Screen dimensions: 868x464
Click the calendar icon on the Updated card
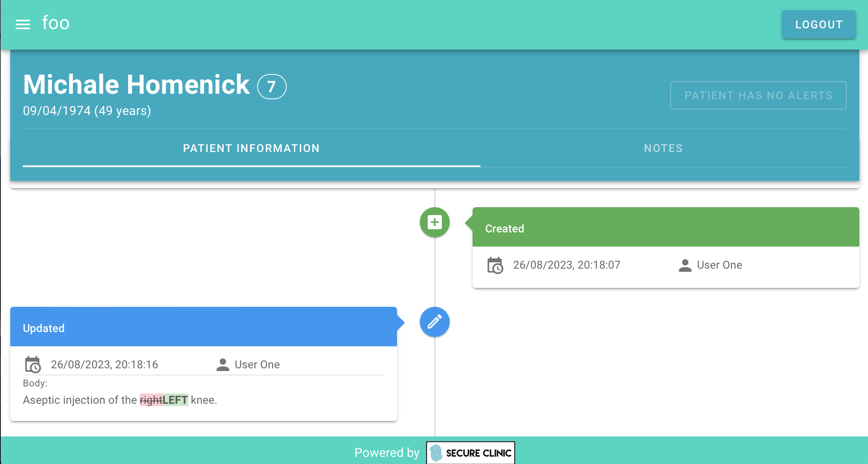(x=32, y=365)
